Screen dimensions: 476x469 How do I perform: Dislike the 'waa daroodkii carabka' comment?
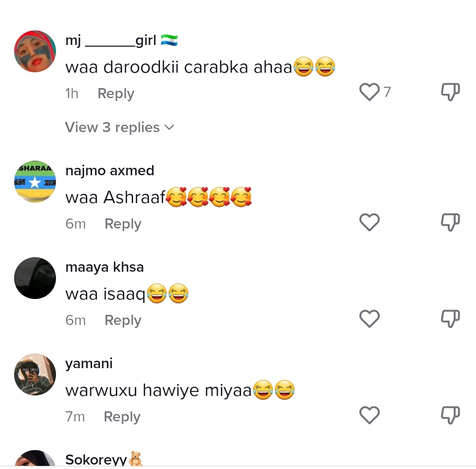click(x=450, y=92)
